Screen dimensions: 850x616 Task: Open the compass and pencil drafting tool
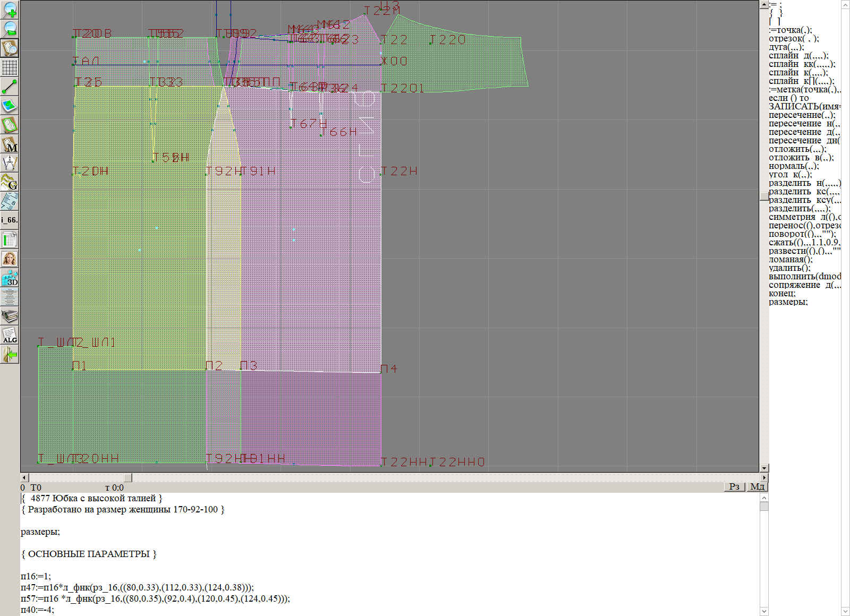tap(10, 163)
